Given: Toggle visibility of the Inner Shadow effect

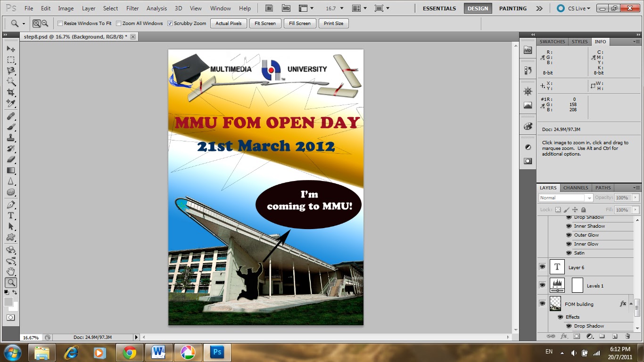Looking at the screenshot, I should coord(569,226).
